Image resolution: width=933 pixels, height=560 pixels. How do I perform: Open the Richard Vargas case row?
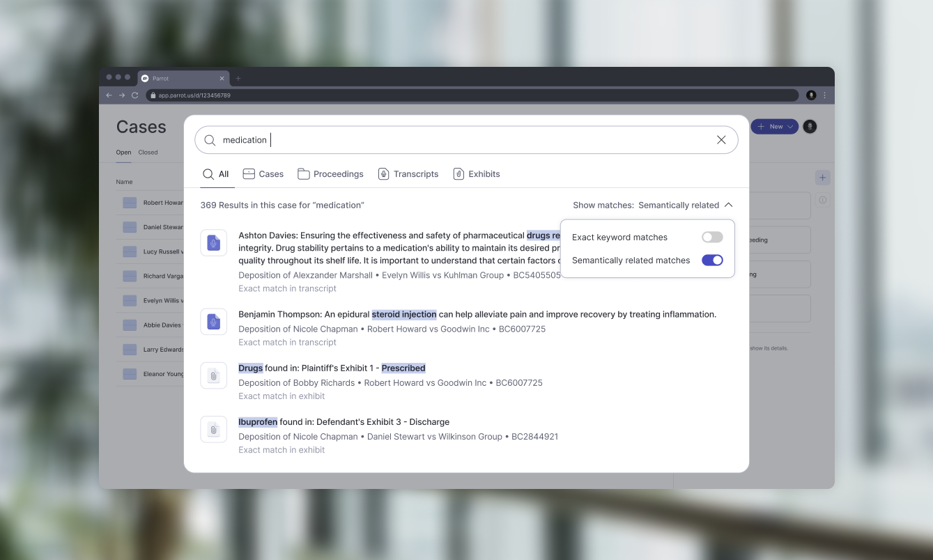150,276
